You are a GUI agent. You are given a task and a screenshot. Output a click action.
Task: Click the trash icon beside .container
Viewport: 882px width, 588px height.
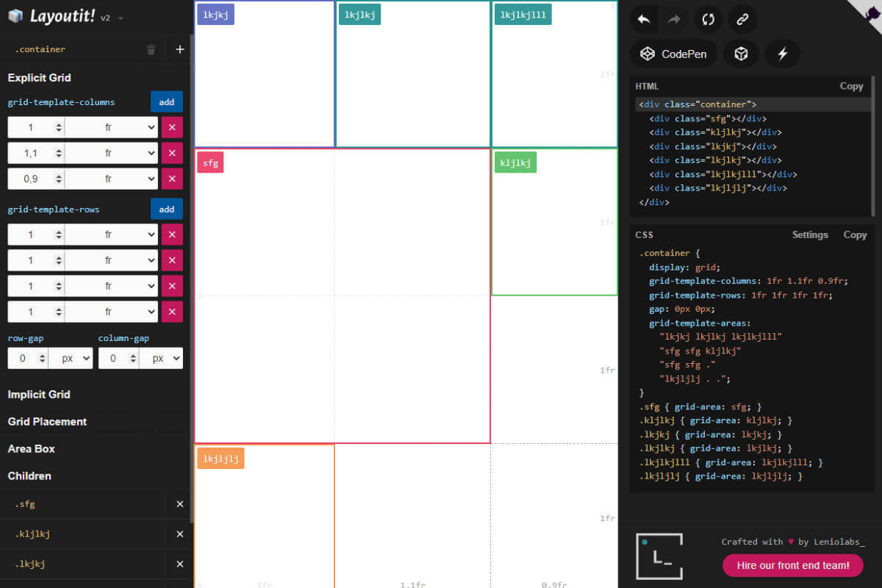pyautogui.click(x=151, y=49)
